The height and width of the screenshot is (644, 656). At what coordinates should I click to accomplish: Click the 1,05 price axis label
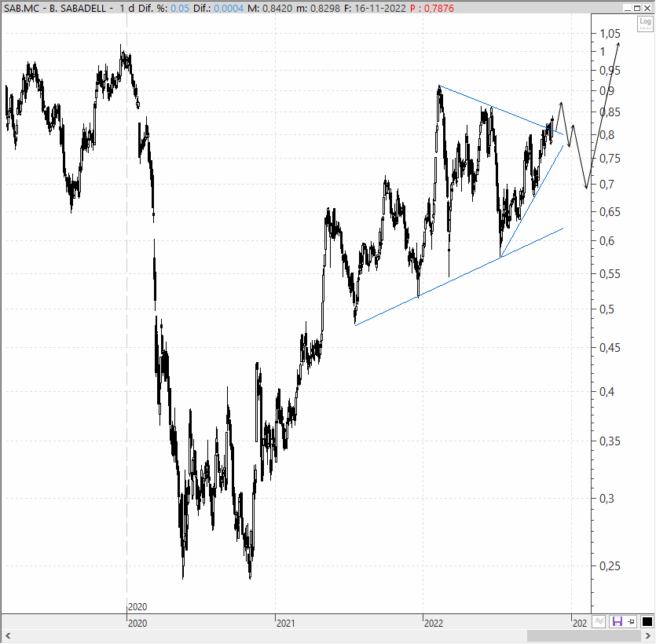610,34
